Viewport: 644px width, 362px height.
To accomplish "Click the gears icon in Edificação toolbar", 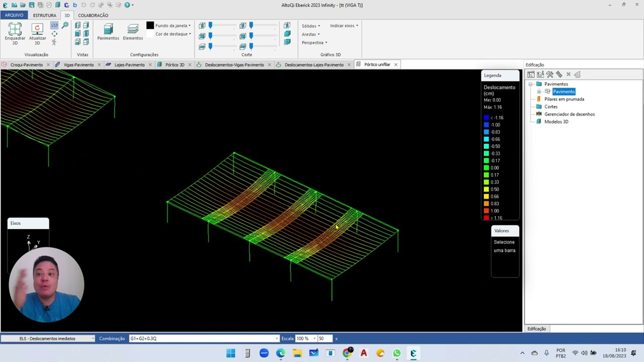I will click(x=559, y=74).
